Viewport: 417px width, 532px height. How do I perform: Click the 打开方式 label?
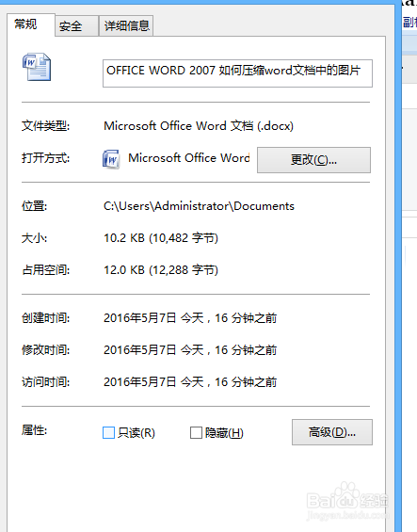(46, 158)
